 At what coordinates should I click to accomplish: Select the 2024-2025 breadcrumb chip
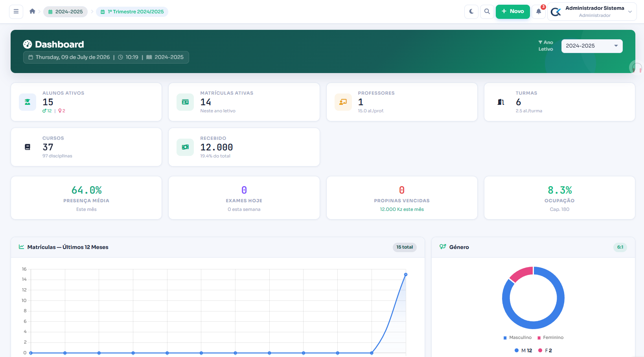coord(65,12)
